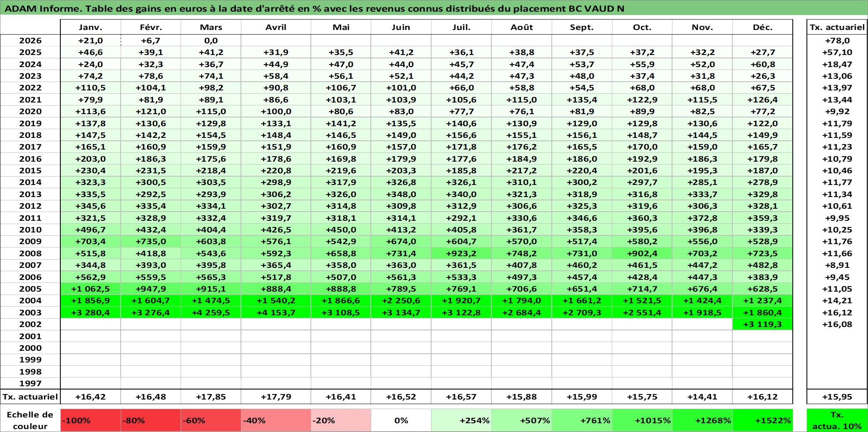Select cell +4 259,5 for Mars 2003
Screen dimensions: 868x432
(x=211, y=312)
